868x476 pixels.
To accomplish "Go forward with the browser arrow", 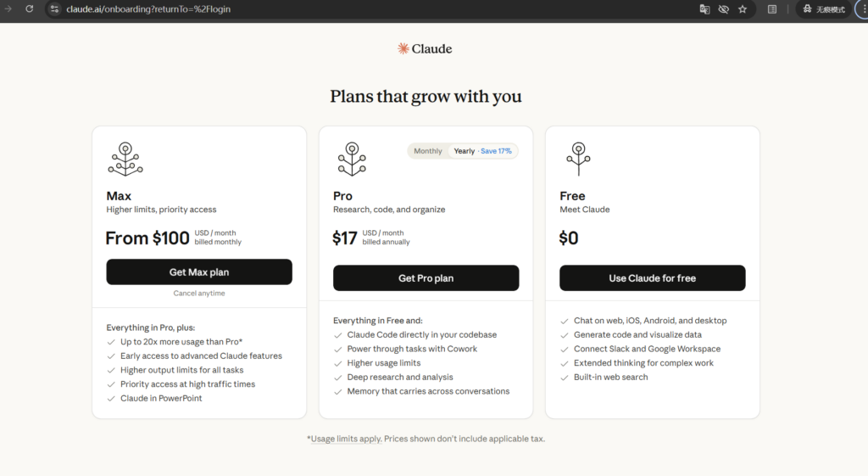I will click(8, 8).
